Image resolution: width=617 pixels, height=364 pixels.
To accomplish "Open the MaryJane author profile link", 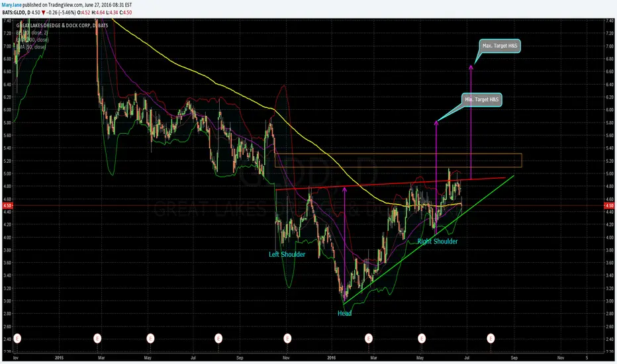I will point(11,5).
